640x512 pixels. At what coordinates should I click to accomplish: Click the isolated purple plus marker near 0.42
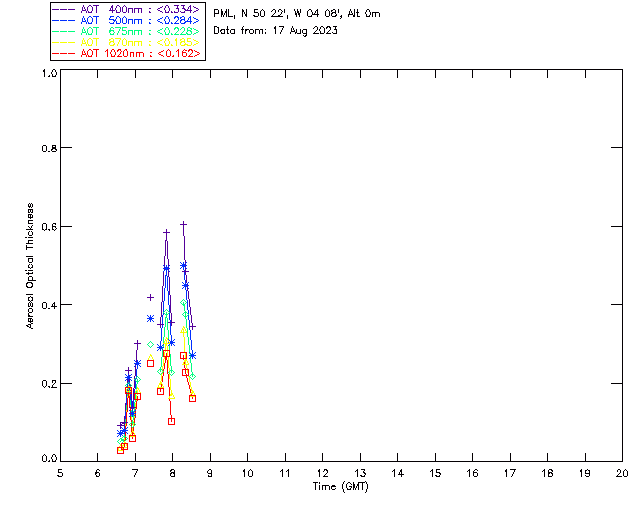tap(150, 298)
